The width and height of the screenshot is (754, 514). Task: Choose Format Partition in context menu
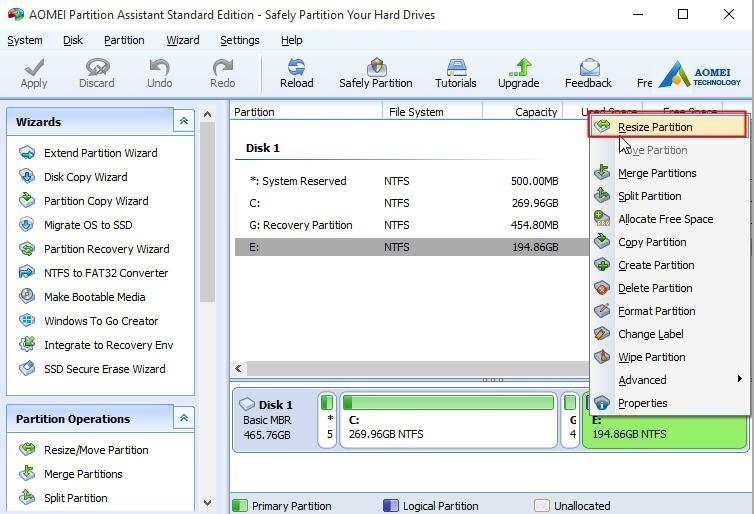pos(668,312)
